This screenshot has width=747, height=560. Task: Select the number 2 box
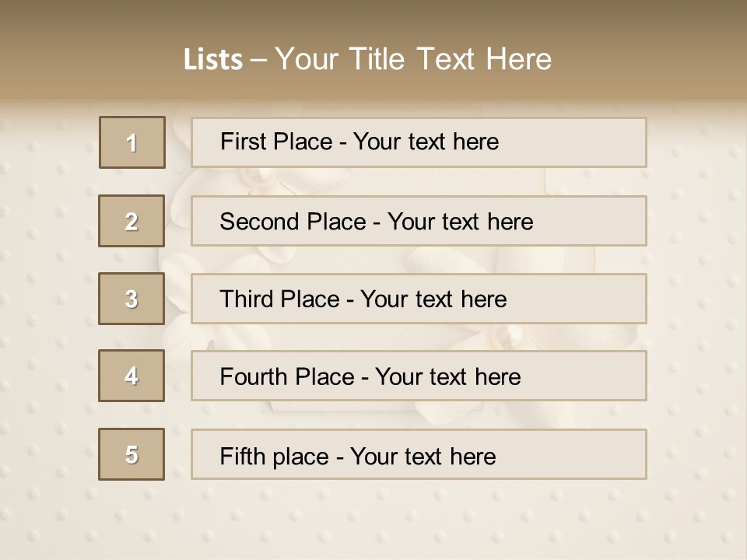click(132, 222)
